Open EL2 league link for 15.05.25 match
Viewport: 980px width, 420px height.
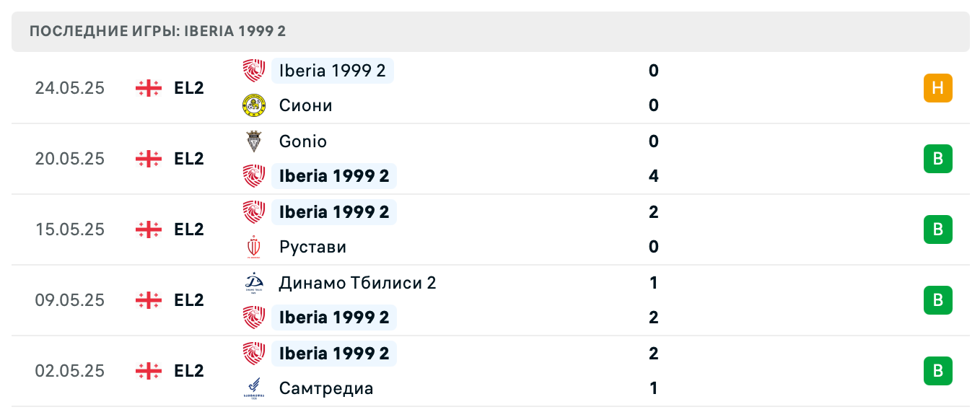pos(189,229)
